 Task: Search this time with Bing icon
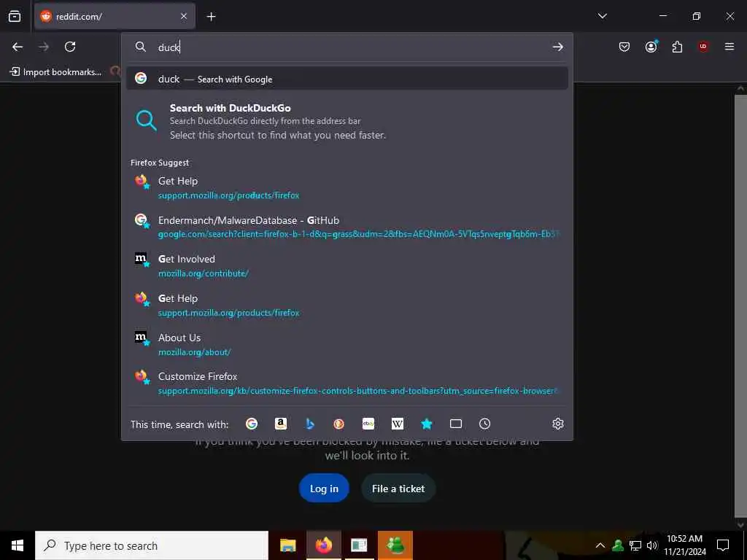309,424
